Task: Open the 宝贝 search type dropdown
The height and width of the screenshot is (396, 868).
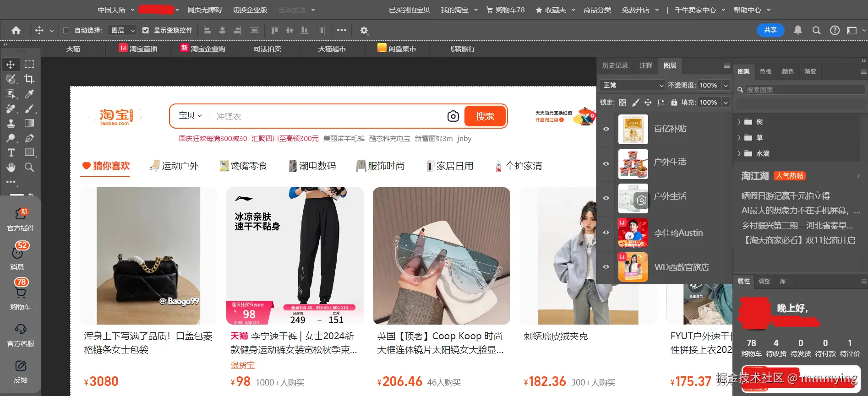Action: pyautogui.click(x=190, y=115)
